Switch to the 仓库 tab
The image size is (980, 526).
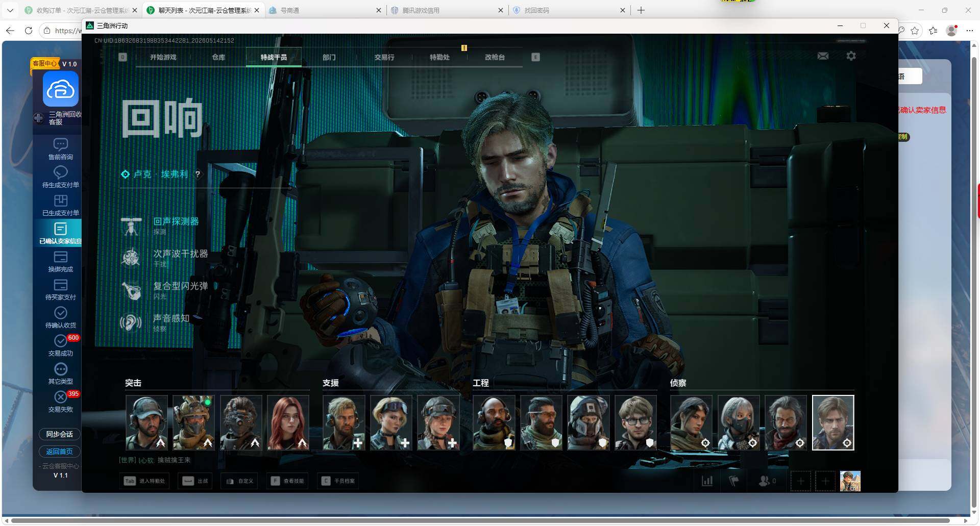[218, 57]
